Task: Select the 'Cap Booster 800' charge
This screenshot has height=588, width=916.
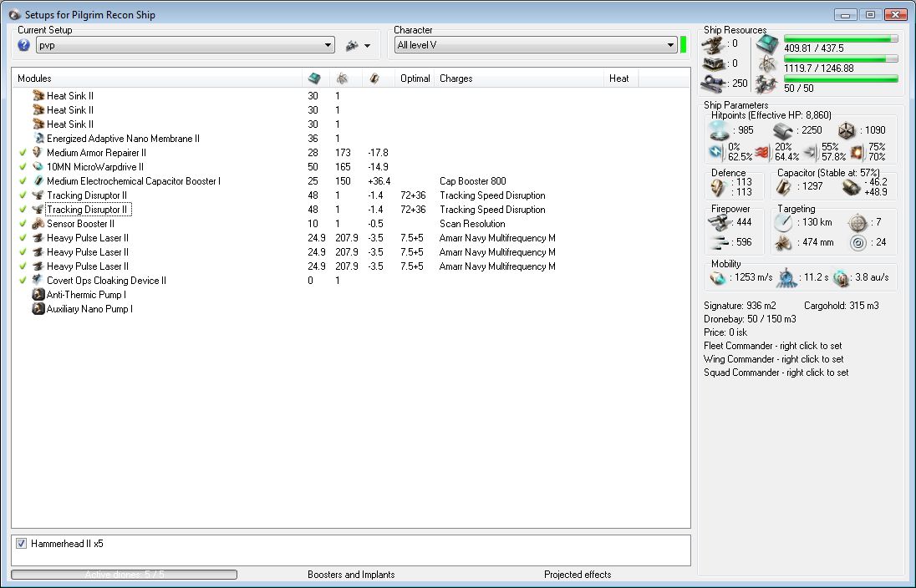Action: point(472,181)
